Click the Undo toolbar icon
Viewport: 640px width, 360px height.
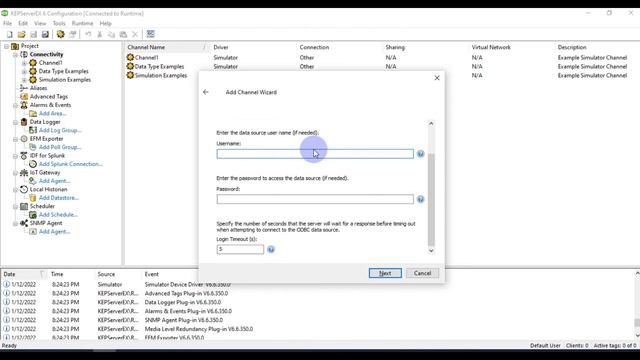coord(88,34)
